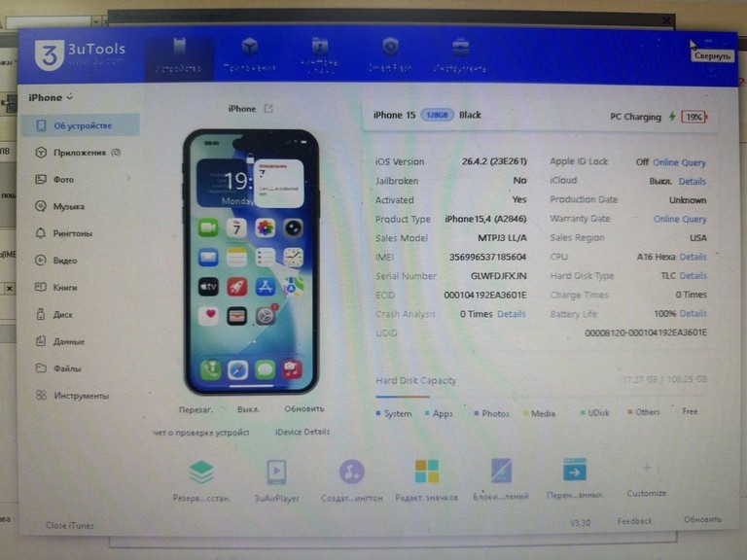The height and width of the screenshot is (560, 747).
Task: Open the ringtone maker tool icon
Action: [351, 472]
